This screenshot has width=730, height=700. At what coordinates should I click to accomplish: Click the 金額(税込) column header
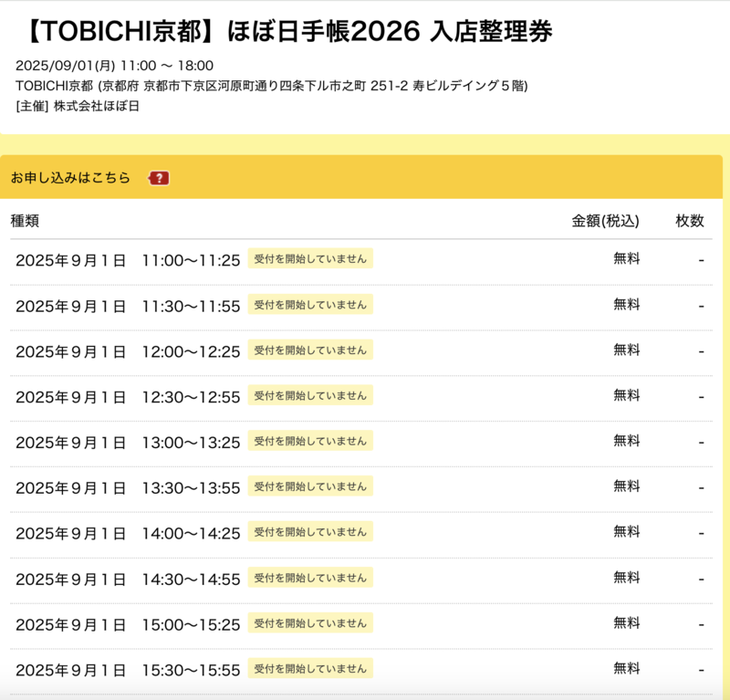606,221
